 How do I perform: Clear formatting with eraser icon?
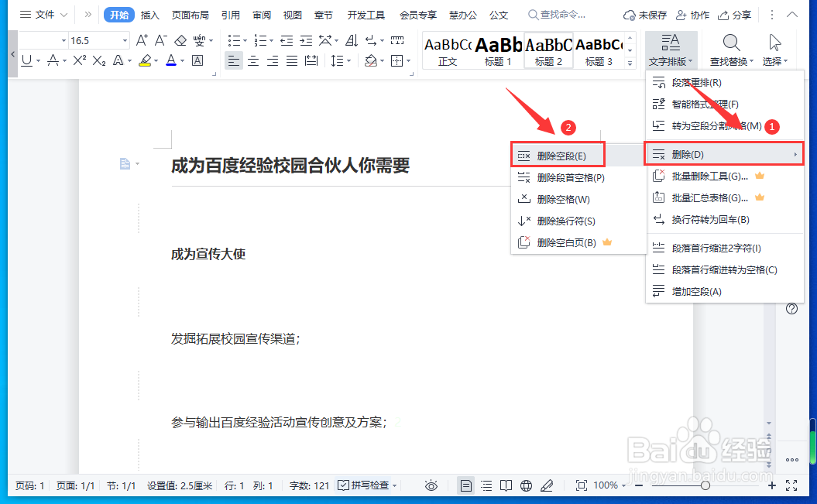(x=180, y=40)
